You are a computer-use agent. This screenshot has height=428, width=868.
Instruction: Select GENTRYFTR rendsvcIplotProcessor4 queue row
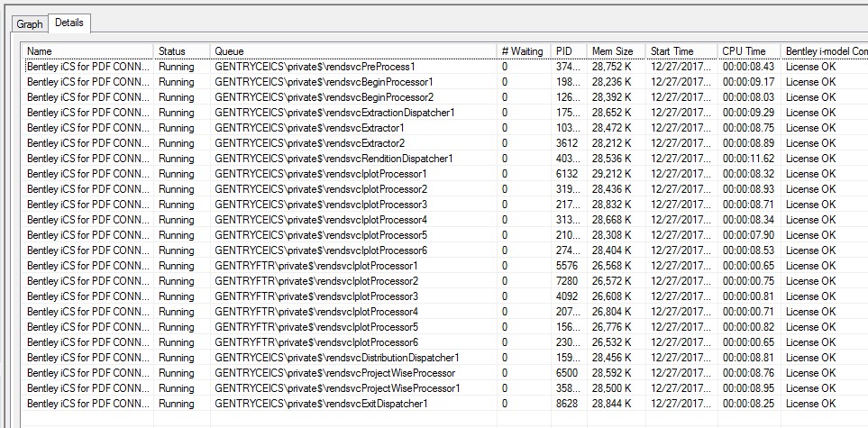pyautogui.click(x=445, y=312)
